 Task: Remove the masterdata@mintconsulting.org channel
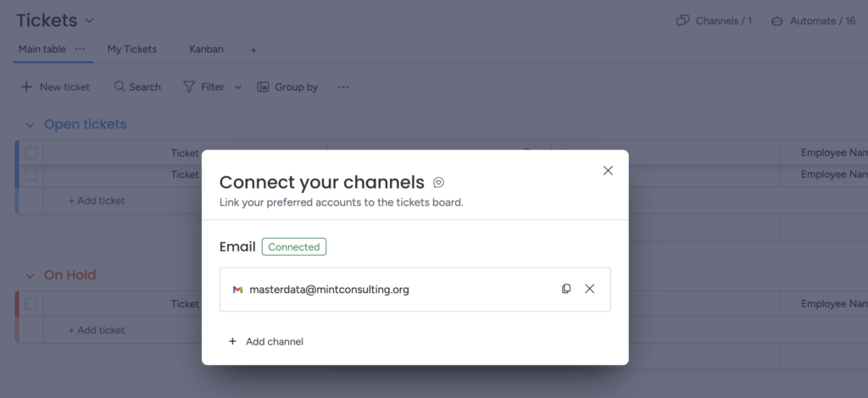tap(590, 289)
